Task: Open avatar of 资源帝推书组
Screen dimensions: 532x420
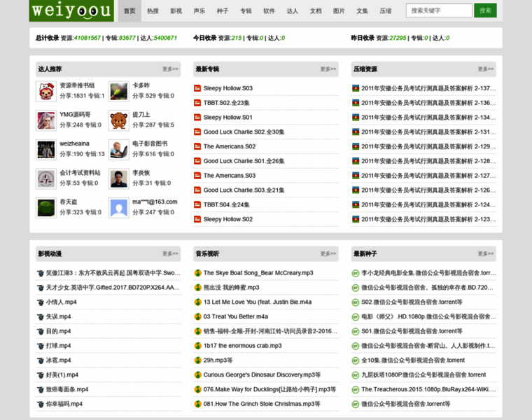Action: click(46, 91)
